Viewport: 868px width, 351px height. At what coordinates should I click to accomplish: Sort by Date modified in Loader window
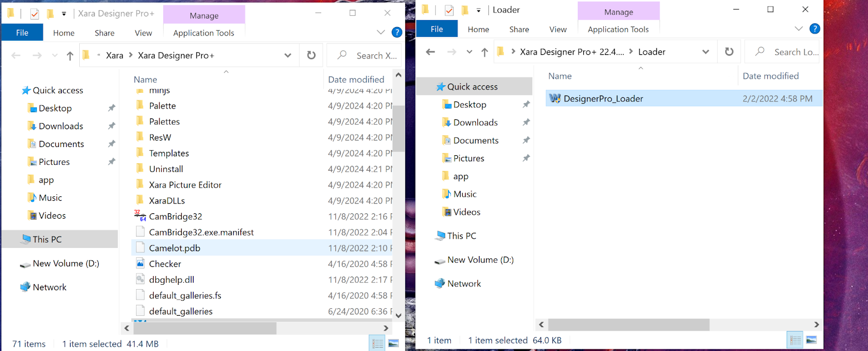tap(770, 76)
